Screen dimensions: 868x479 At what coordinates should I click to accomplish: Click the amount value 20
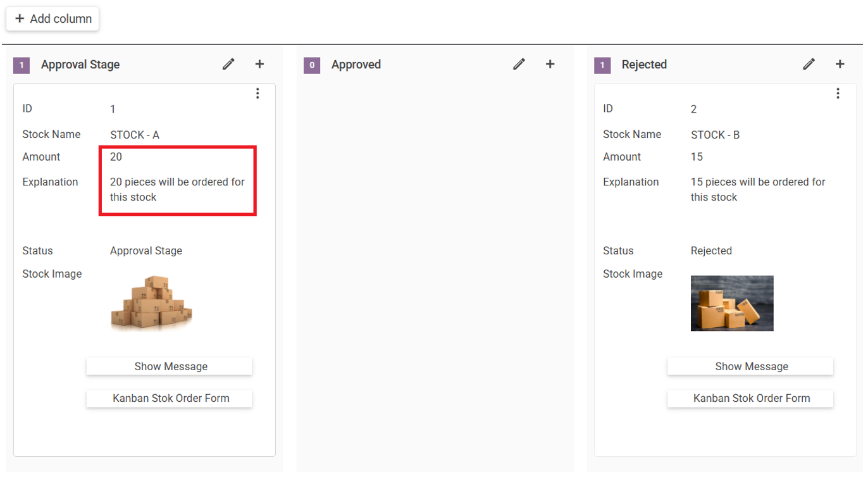(116, 157)
